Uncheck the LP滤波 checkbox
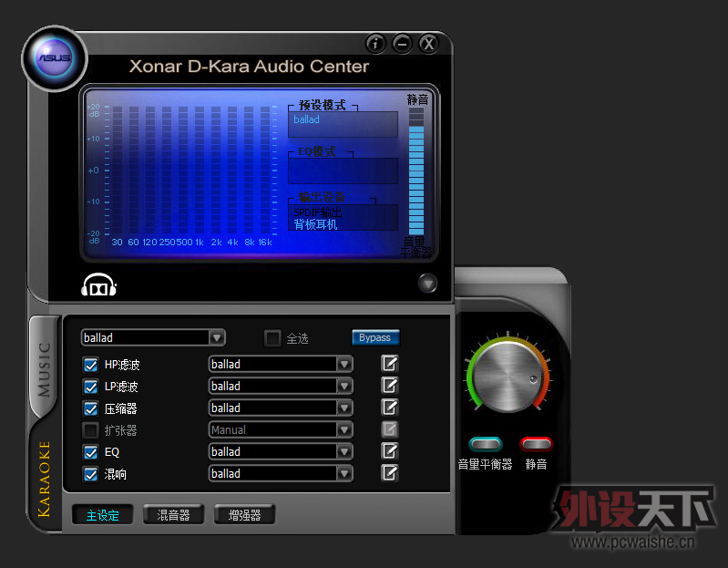Screen dimensions: 728x568 [x=90, y=387]
